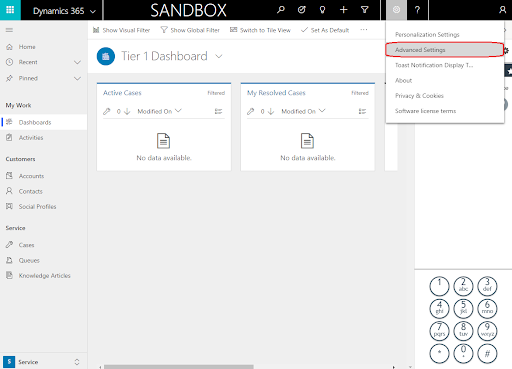Open Contacts in sidebar
Viewport: 512px width, 369px height.
tap(43, 191)
